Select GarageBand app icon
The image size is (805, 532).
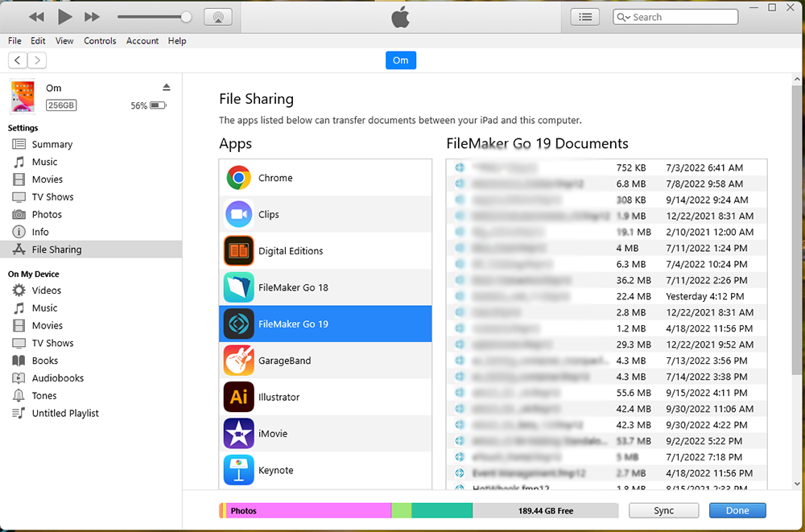click(x=239, y=360)
